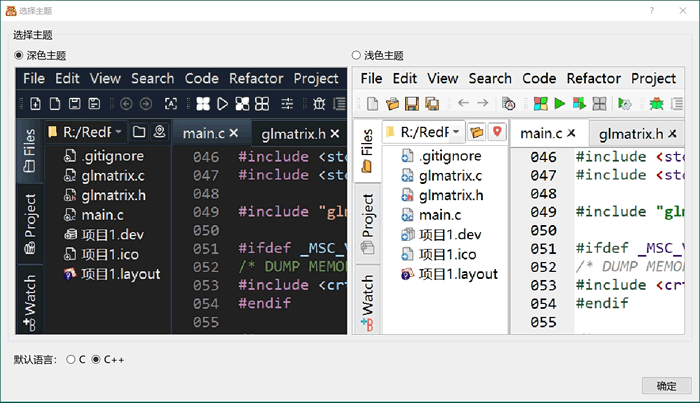Image resolution: width=700 pixels, height=403 pixels.
Task: Click the back arrow in light preview toolbar
Action: click(463, 103)
